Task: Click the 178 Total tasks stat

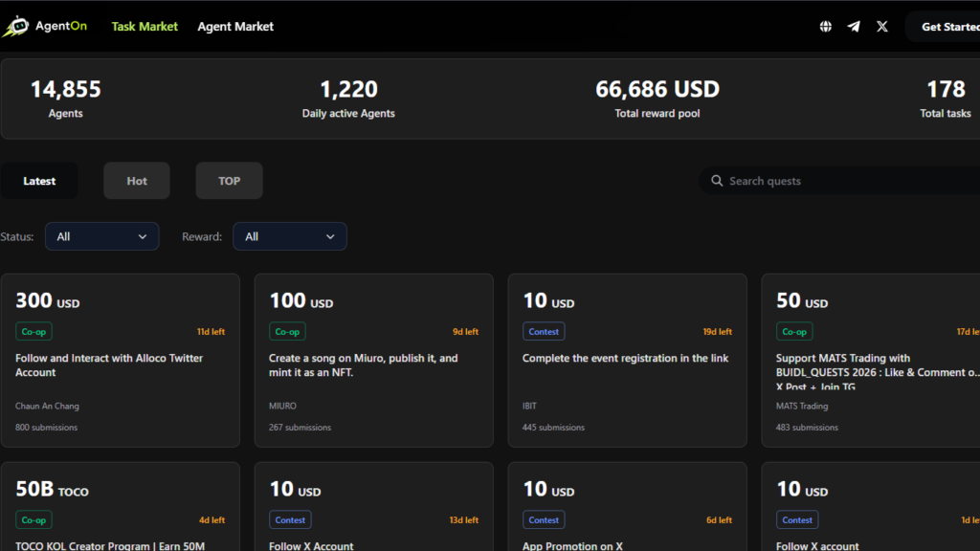Action: click(946, 99)
